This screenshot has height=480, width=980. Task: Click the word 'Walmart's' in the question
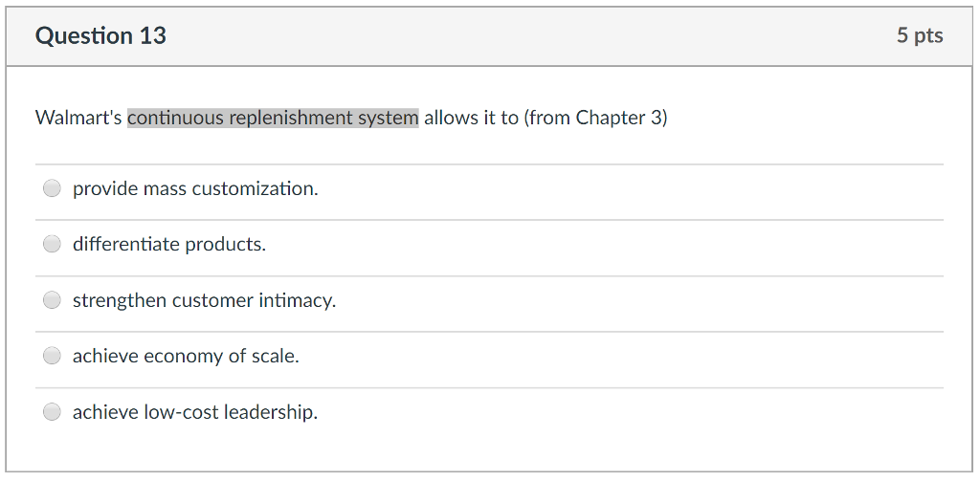(x=78, y=118)
